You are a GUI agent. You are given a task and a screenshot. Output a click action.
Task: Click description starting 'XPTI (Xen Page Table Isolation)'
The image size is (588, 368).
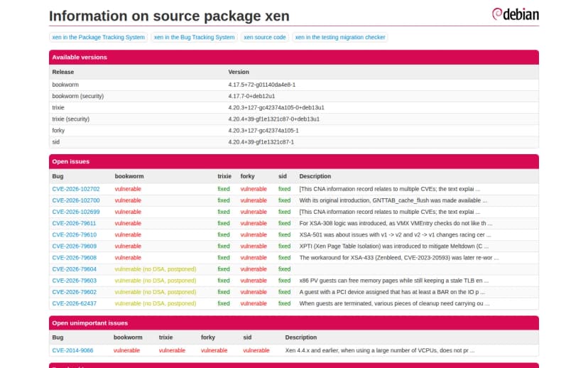[x=393, y=246]
